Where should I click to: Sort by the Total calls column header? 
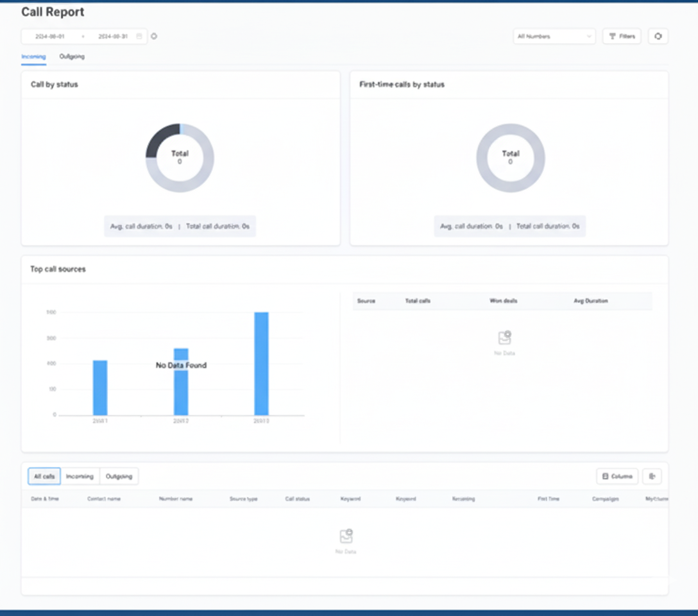[x=418, y=301]
